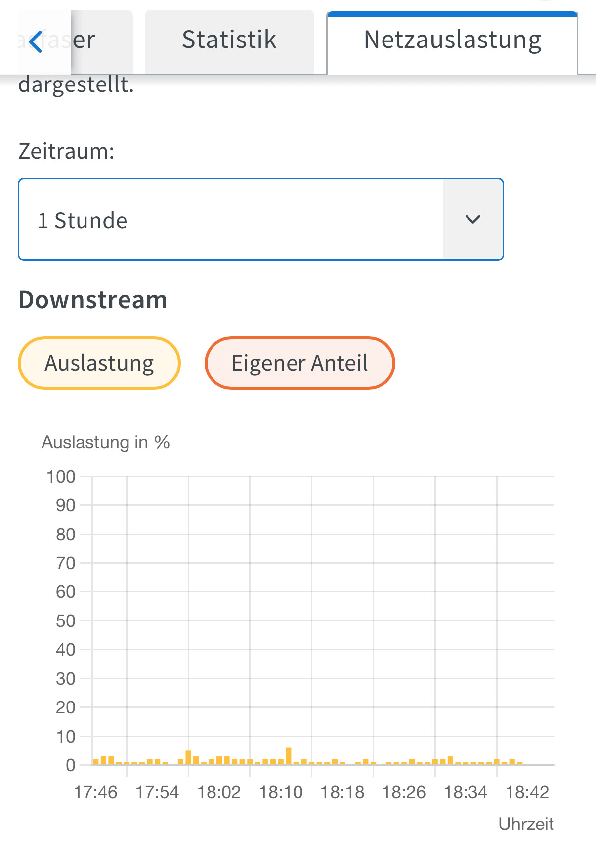This screenshot has width=596, height=868.
Task: Switch to the Statistik tab
Action: (229, 40)
